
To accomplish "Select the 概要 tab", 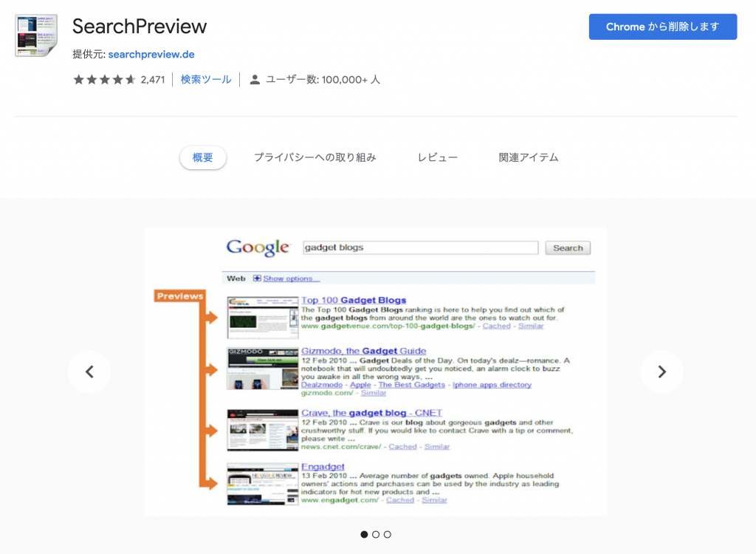I will pos(202,157).
